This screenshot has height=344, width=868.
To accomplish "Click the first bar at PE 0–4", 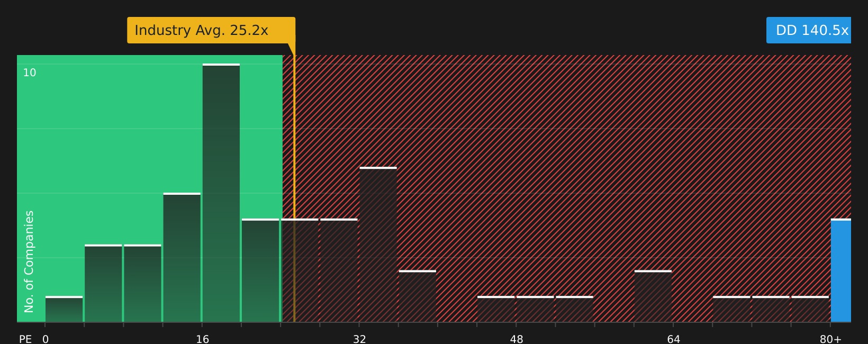I will 64,309.
